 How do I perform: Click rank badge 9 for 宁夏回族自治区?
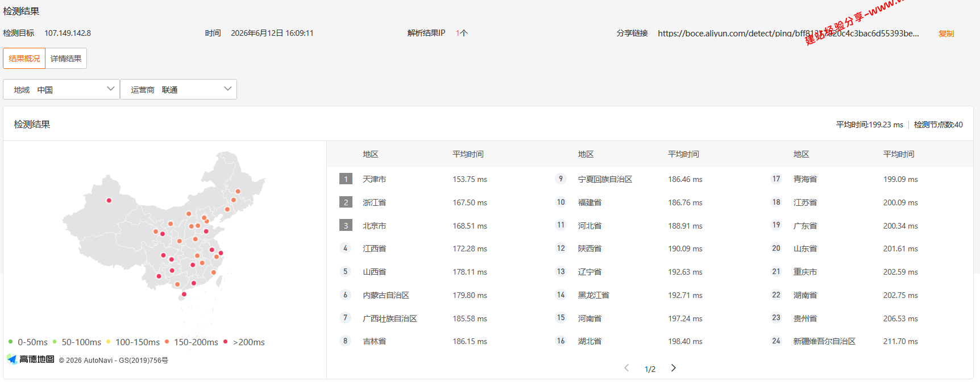click(560, 179)
